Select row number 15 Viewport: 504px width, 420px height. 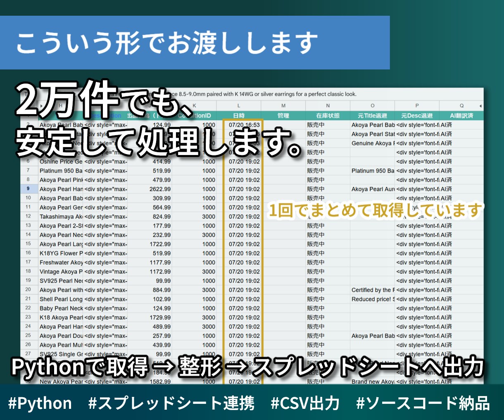click(28, 244)
